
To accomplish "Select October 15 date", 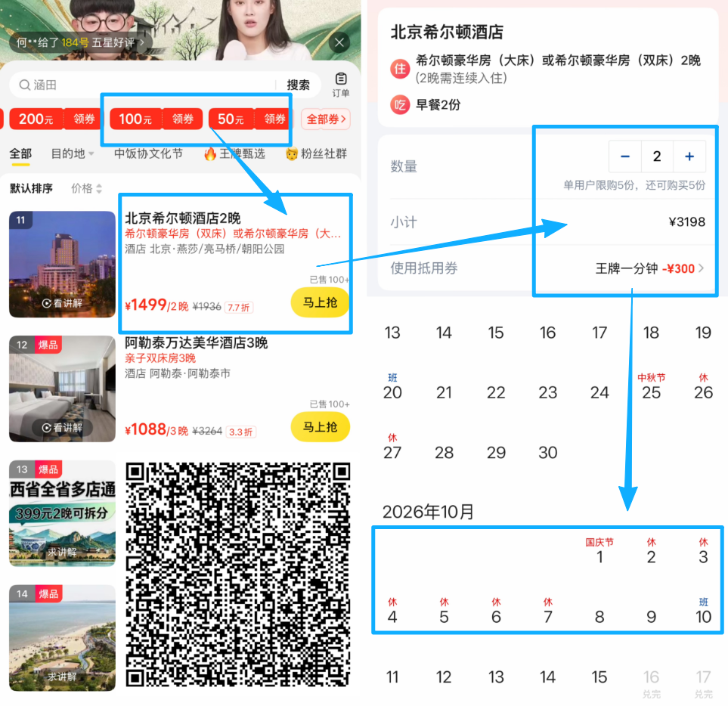I will pos(599,677).
